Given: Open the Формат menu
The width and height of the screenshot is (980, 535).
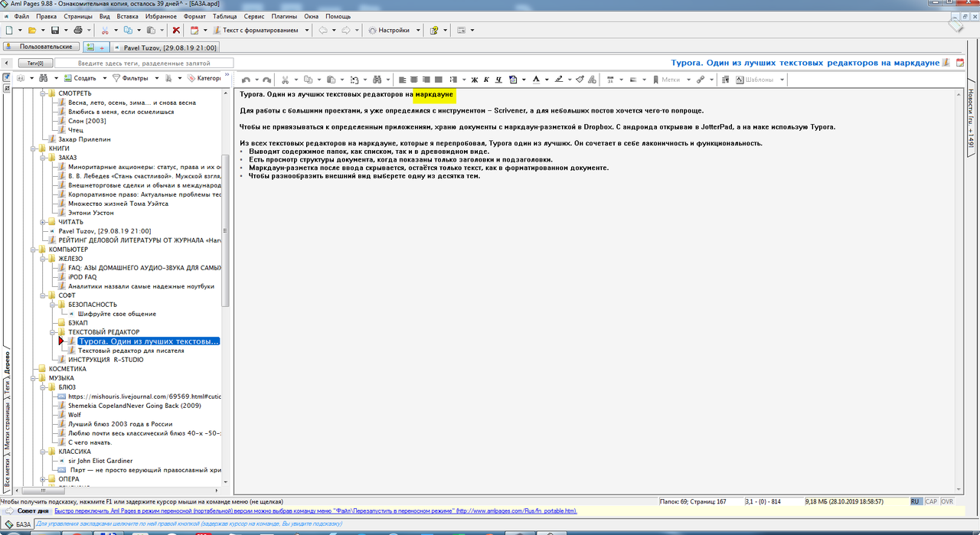Looking at the screenshot, I should (194, 16).
